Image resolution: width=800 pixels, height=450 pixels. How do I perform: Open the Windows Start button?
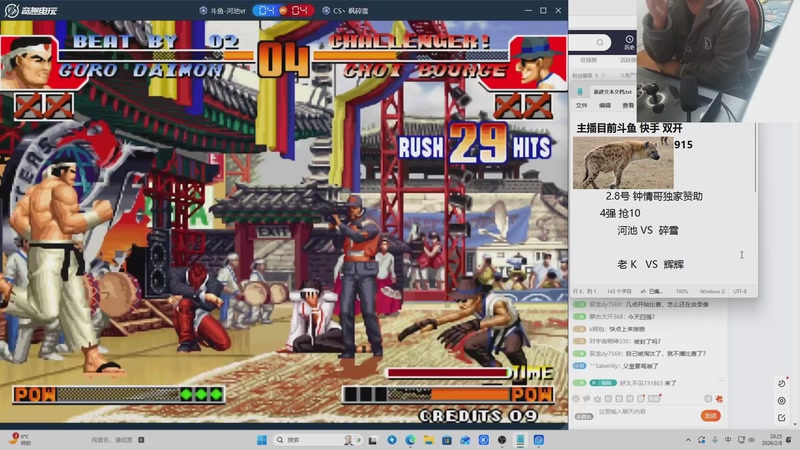[262, 440]
